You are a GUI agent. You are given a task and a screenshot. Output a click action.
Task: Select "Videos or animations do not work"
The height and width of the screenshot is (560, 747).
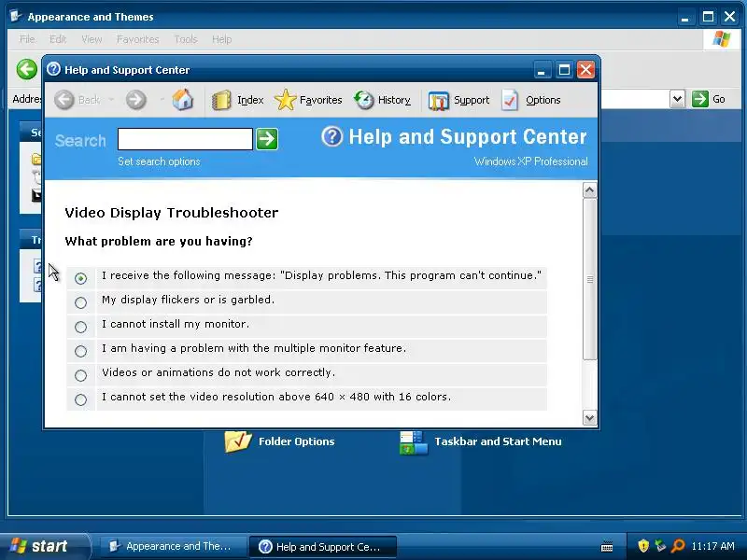(x=80, y=375)
